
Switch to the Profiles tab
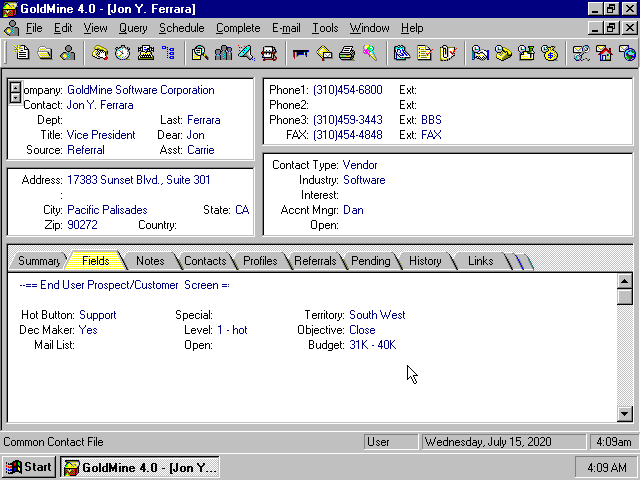260,261
